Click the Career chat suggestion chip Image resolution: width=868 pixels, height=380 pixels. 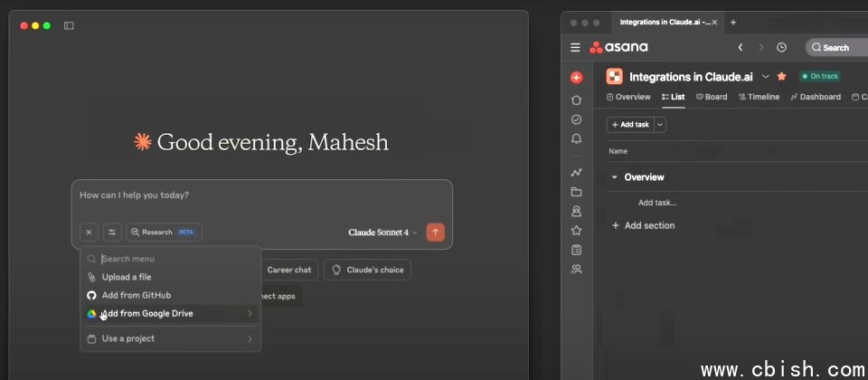point(289,270)
